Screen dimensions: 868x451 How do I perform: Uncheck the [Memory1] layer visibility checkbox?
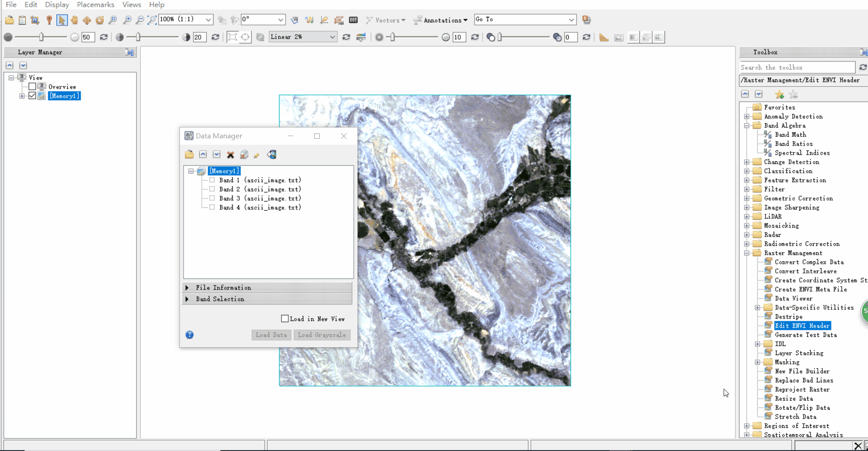point(32,96)
